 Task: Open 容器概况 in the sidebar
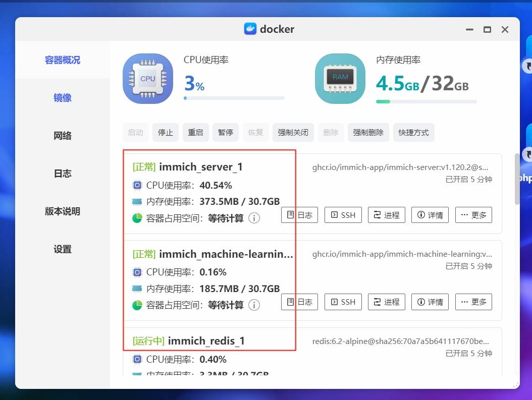point(63,60)
